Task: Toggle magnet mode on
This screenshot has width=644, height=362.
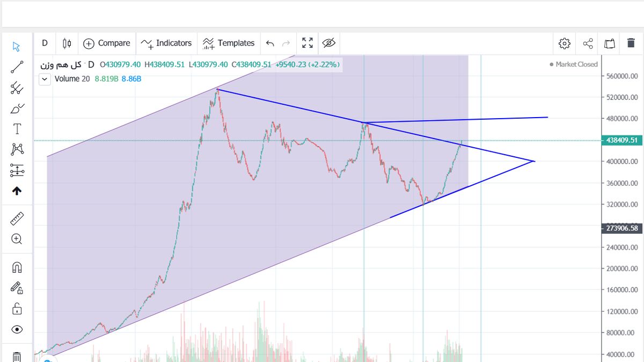Action: 17,267
